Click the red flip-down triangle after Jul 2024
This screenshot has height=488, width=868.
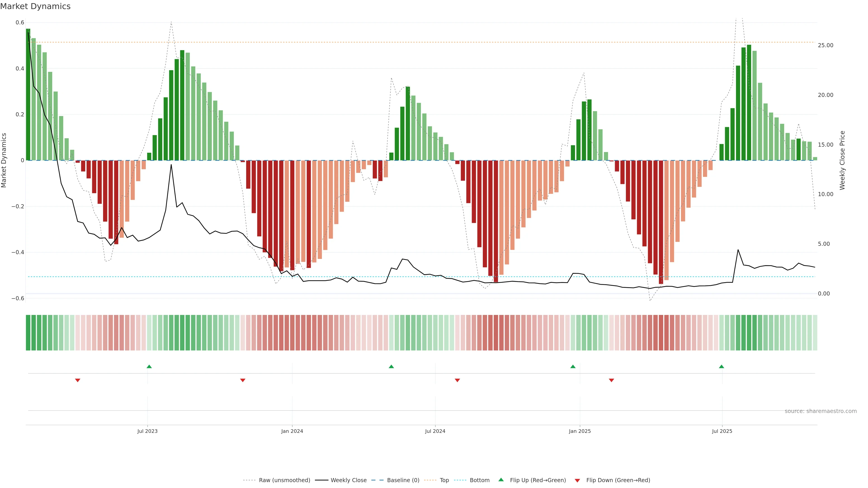457,380
